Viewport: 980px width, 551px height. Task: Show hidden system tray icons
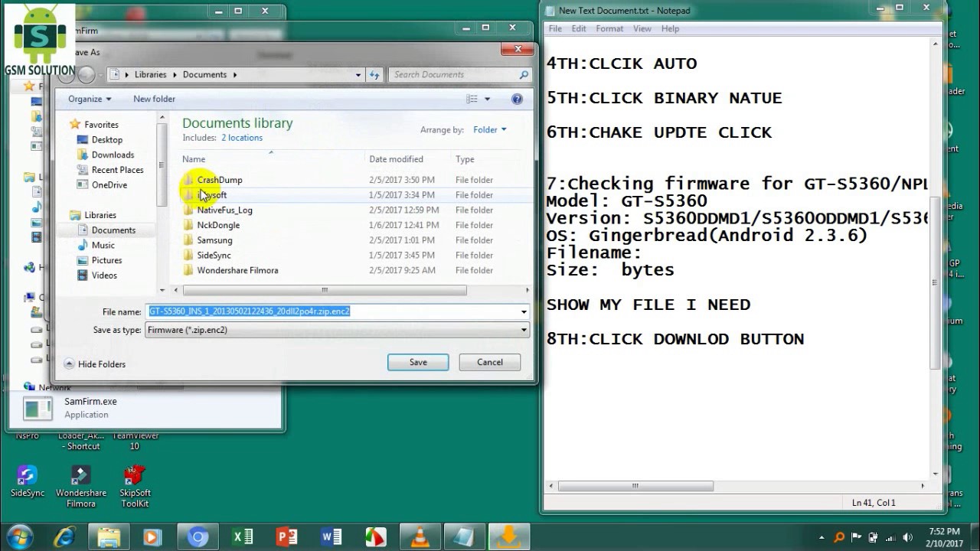tap(822, 537)
